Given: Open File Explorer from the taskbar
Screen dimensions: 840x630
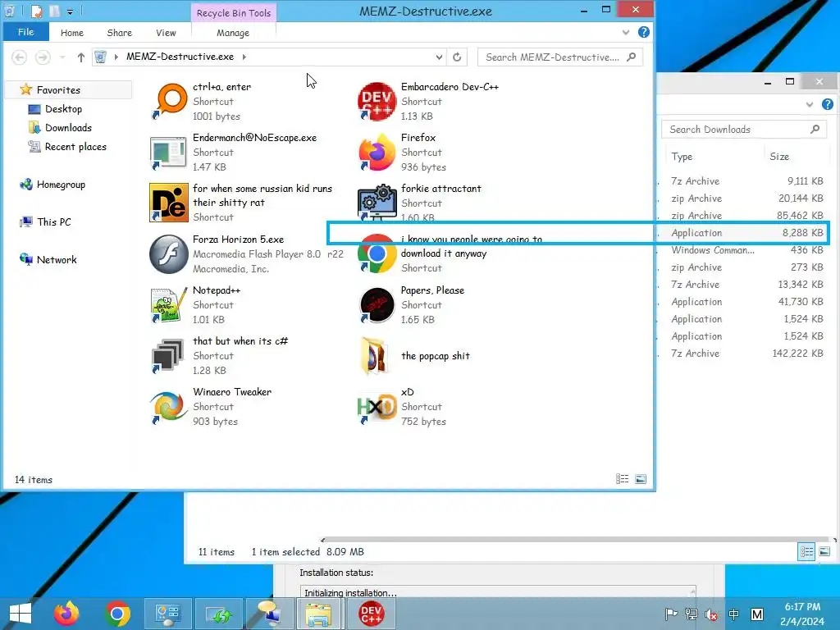Looking at the screenshot, I should point(318,614).
